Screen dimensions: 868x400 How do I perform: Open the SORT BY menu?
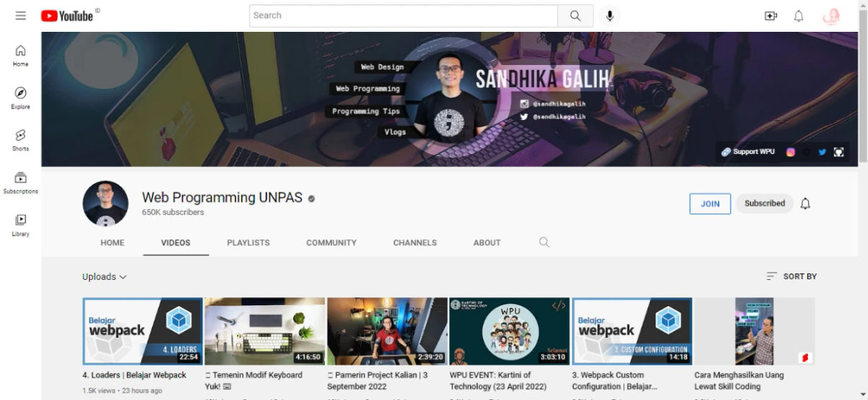tap(791, 276)
